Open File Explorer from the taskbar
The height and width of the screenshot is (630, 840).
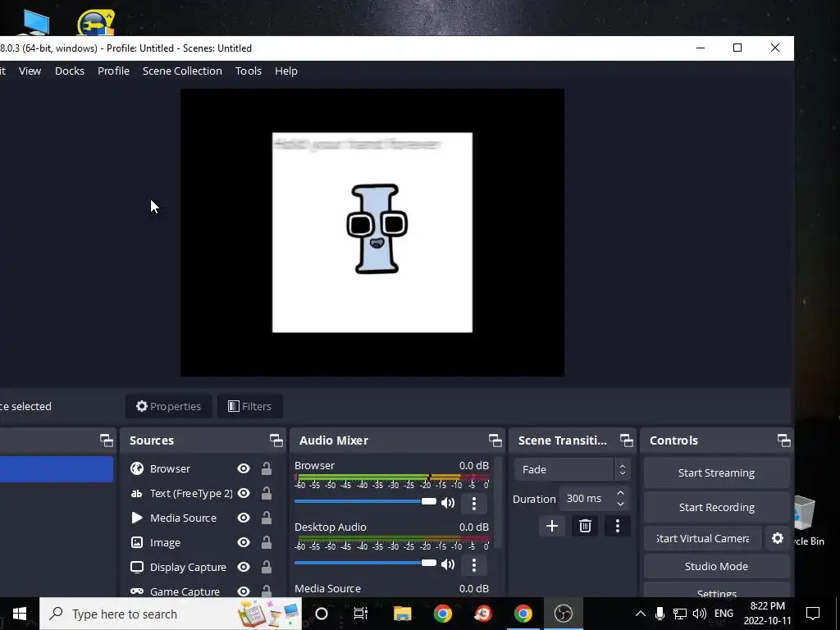click(402, 614)
